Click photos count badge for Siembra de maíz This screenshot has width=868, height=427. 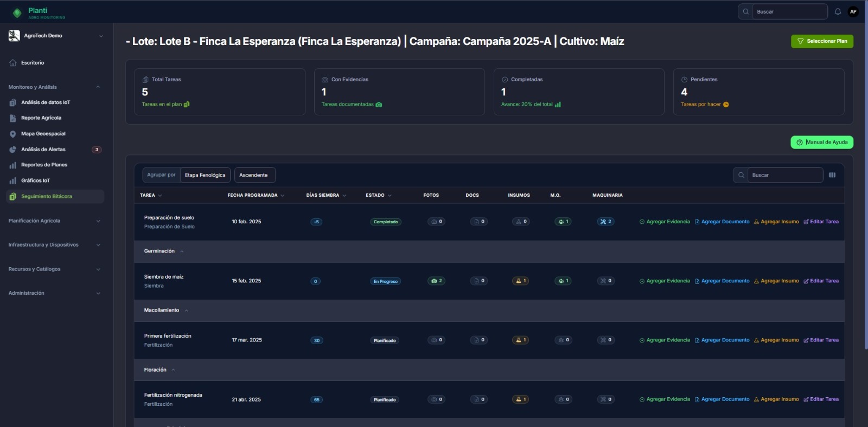click(x=436, y=281)
